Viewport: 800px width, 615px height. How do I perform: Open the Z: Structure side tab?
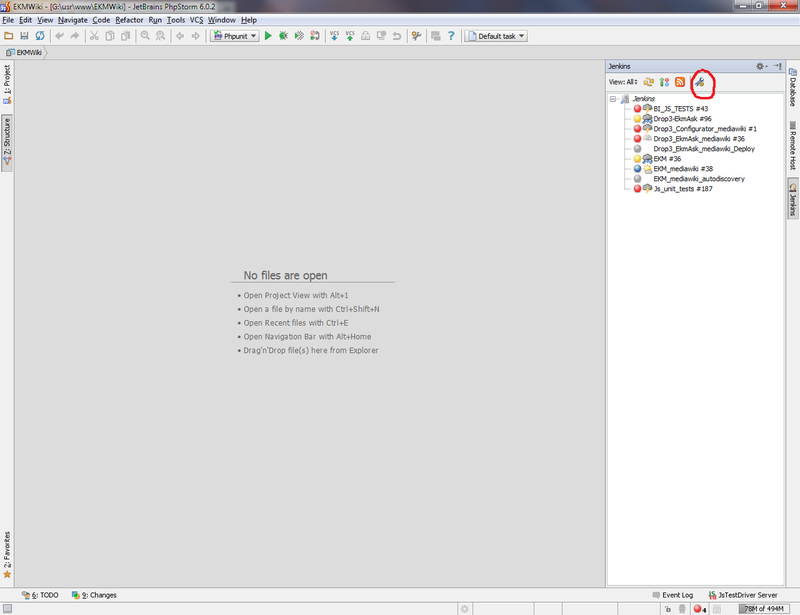[7, 143]
